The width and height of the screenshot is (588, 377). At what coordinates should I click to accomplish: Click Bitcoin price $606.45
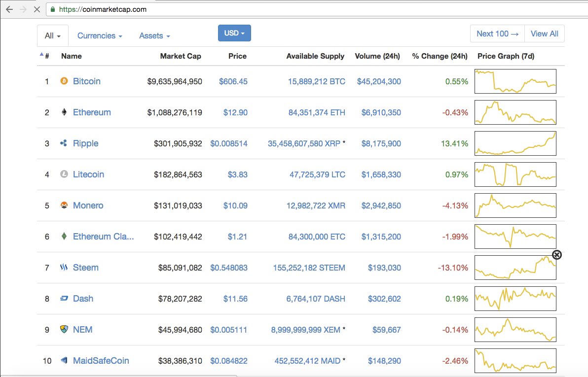coord(233,81)
